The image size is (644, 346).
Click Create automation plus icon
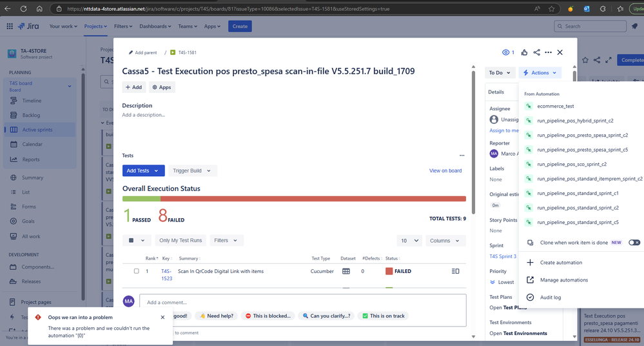click(x=531, y=263)
